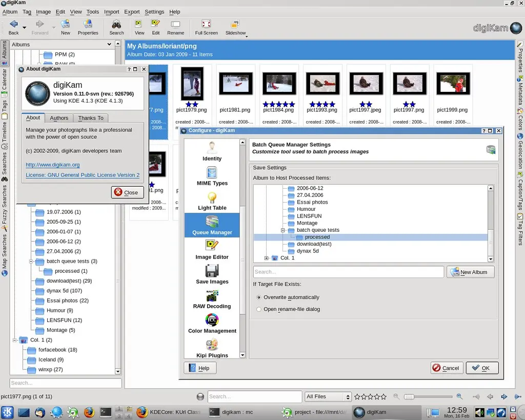The height and width of the screenshot is (420, 525).
Task: Click the View toolbar icon
Action: point(139,27)
